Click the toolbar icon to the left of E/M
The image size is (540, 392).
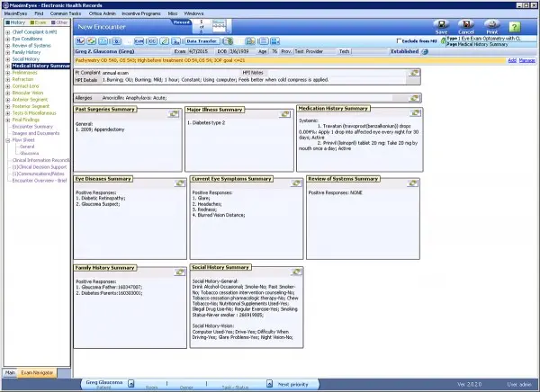[x=116, y=41]
